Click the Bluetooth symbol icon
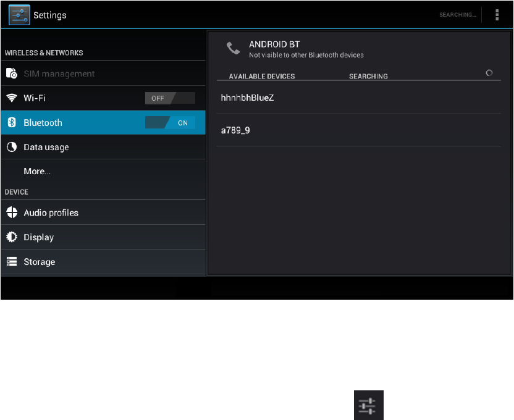This screenshot has width=514, height=420. [12, 122]
